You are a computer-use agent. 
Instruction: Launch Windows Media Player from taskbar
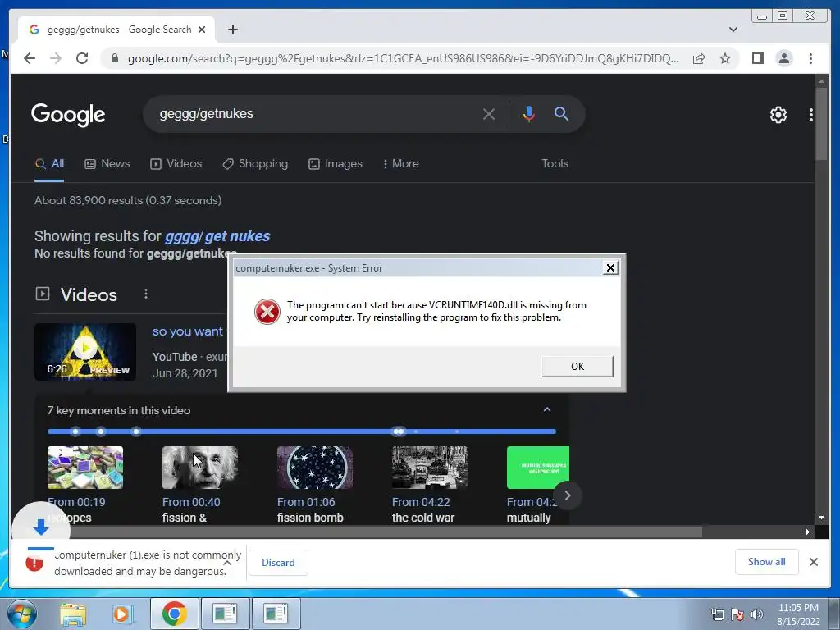122,614
